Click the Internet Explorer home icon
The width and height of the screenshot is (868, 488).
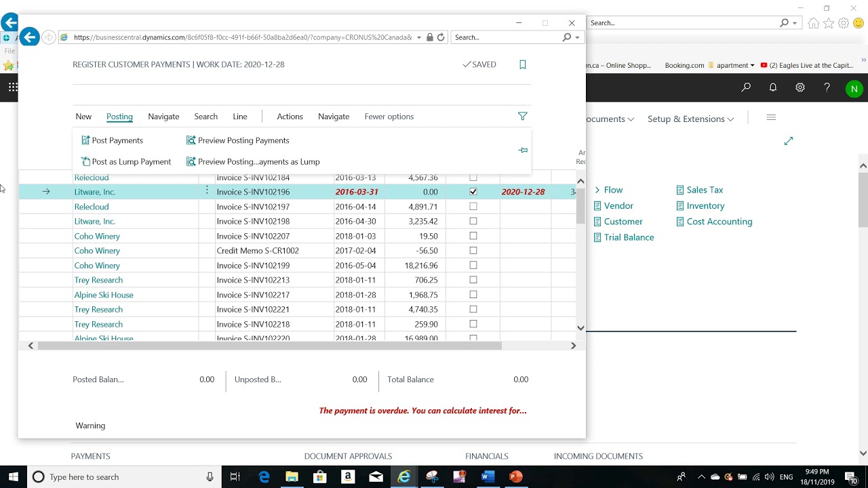pyautogui.click(x=814, y=23)
